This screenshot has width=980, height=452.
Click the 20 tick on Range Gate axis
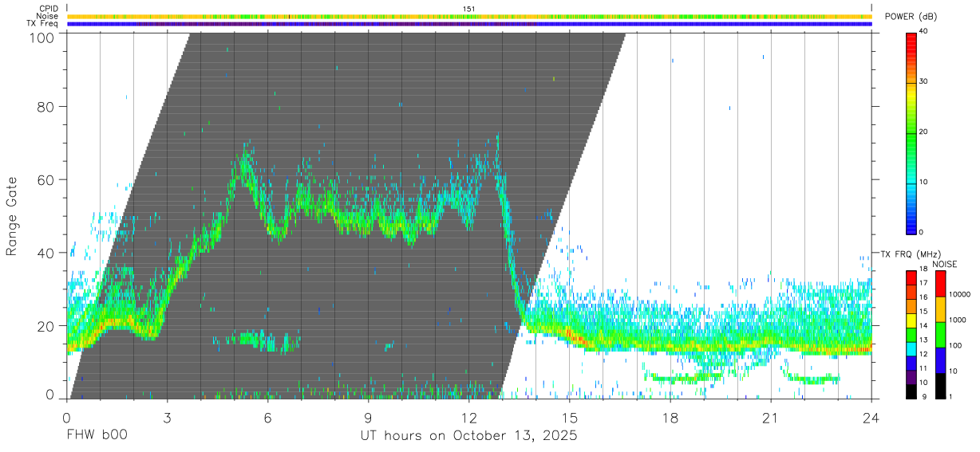tap(46, 325)
